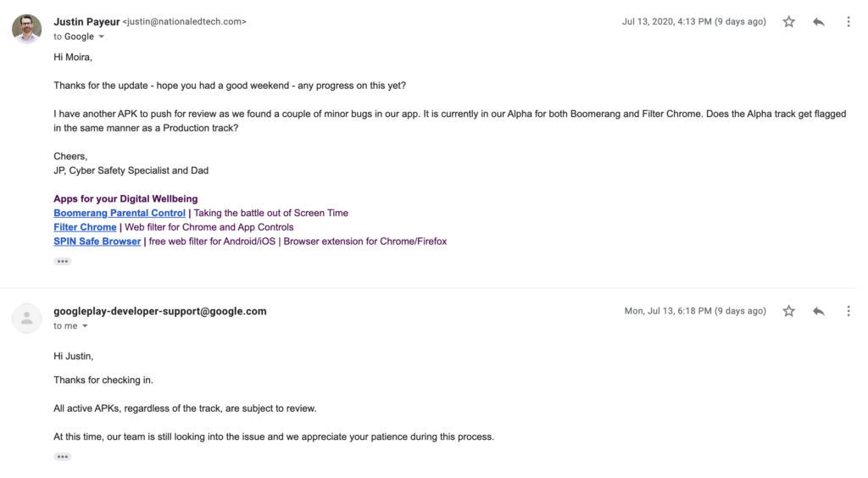Star the Google Play developer support email
Screen dimensions: 868x478
pyautogui.click(x=788, y=311)
